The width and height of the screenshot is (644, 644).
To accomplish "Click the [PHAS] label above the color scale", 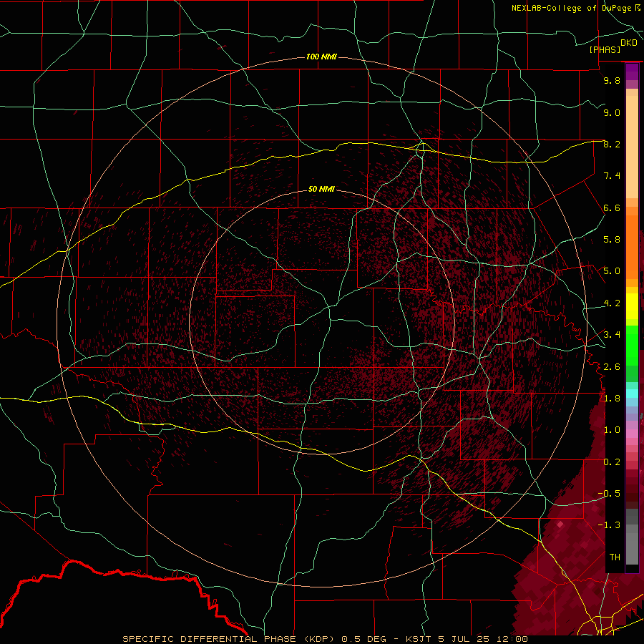I will [x=605, y=49].
